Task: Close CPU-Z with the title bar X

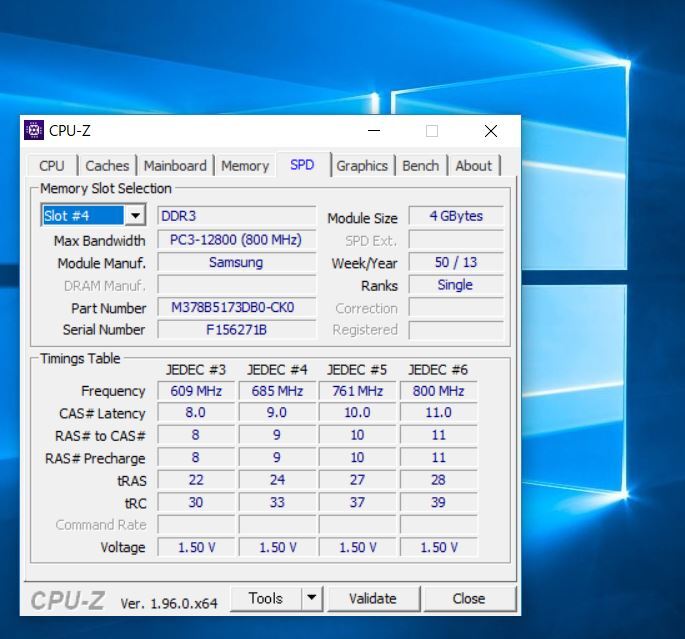Action: 491,131
